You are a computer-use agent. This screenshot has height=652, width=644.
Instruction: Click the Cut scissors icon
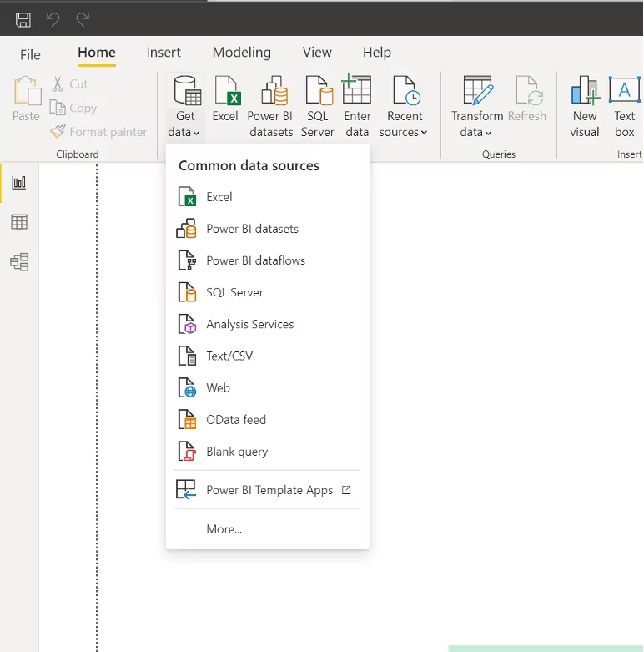click(x=58, y=83)
